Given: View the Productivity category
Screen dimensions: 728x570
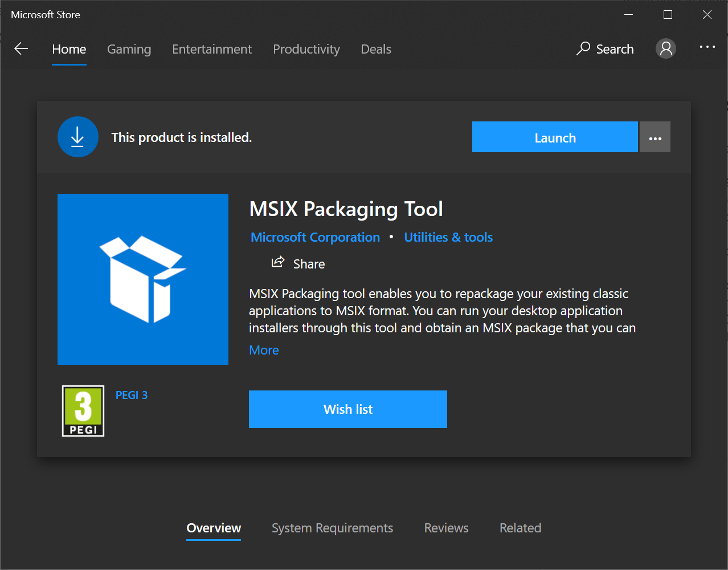Looking at the screenshot, I should 306,49.
